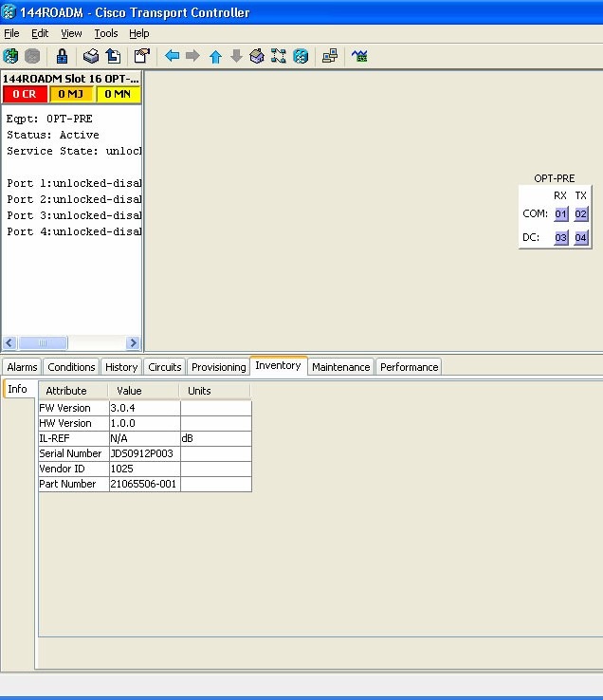Click the add node icon in toolbar

tap(11, 56)
